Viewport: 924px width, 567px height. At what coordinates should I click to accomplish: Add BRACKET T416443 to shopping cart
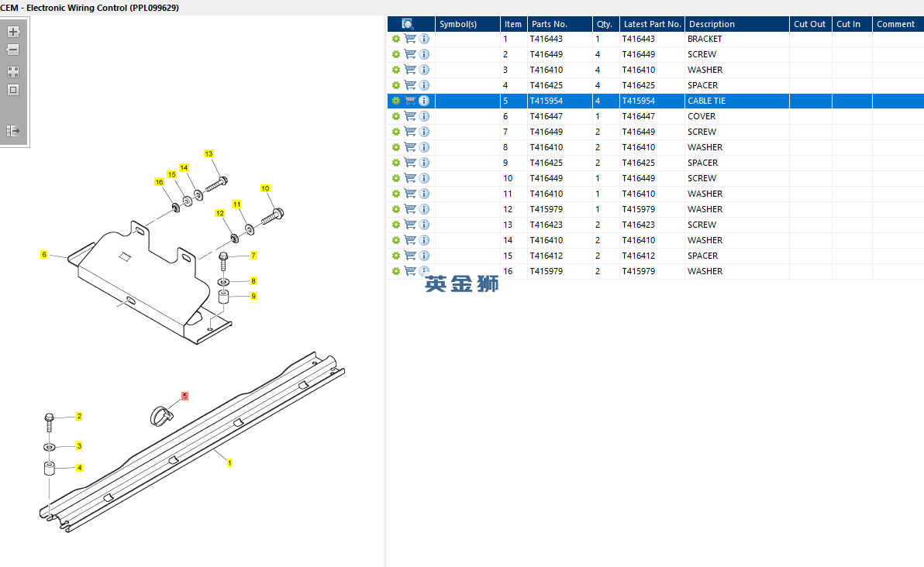(410, 39)
